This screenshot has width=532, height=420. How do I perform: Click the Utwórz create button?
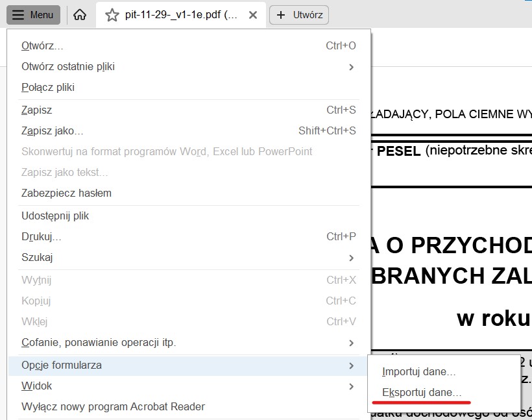pos(298,15)
